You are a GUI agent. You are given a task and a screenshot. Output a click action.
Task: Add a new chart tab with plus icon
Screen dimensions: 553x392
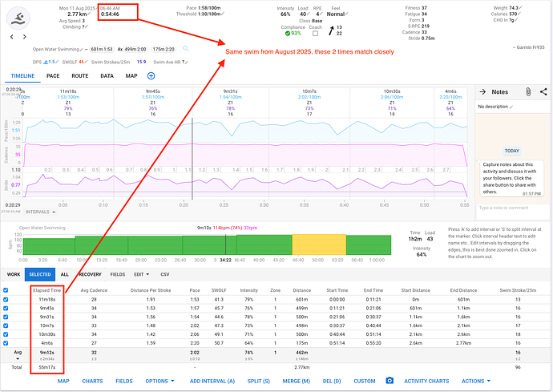151,76
